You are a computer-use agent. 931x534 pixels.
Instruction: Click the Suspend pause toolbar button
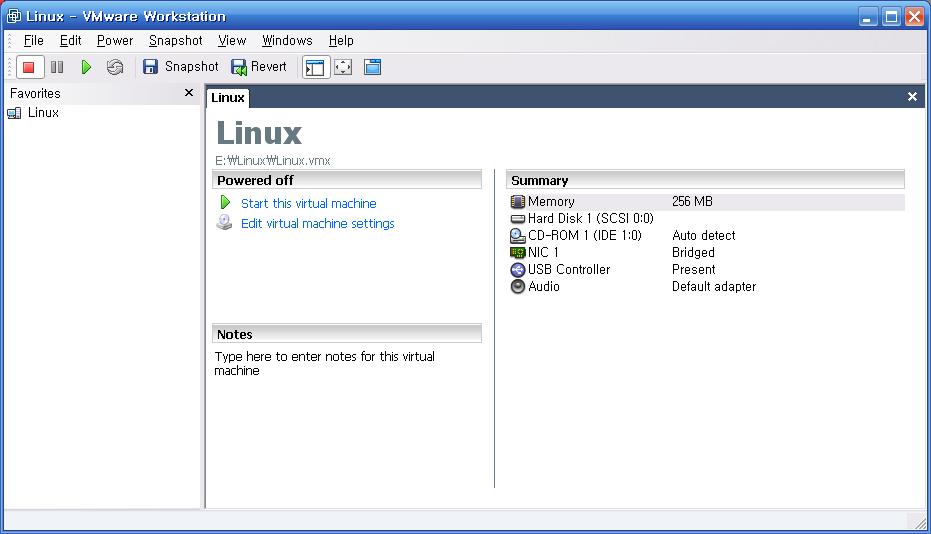[x=57, y=67]
